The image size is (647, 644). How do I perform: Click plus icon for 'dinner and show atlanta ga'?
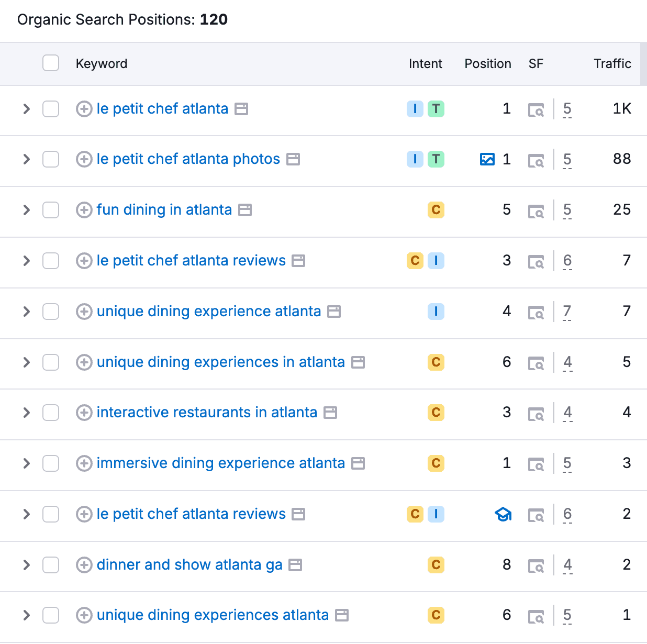pyautogui.click(x=84, y=565)
